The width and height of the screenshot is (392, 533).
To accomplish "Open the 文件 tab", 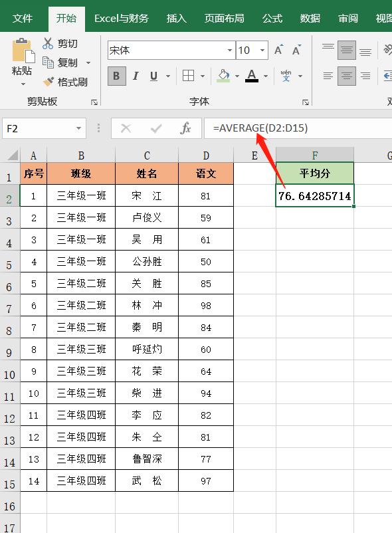I will coord(23,18).
